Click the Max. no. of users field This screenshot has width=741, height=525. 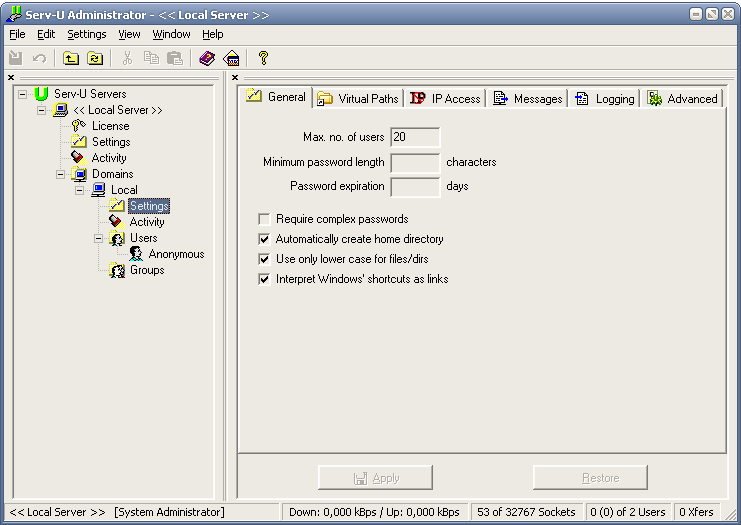pyautogui.click(x=415, y=138)
